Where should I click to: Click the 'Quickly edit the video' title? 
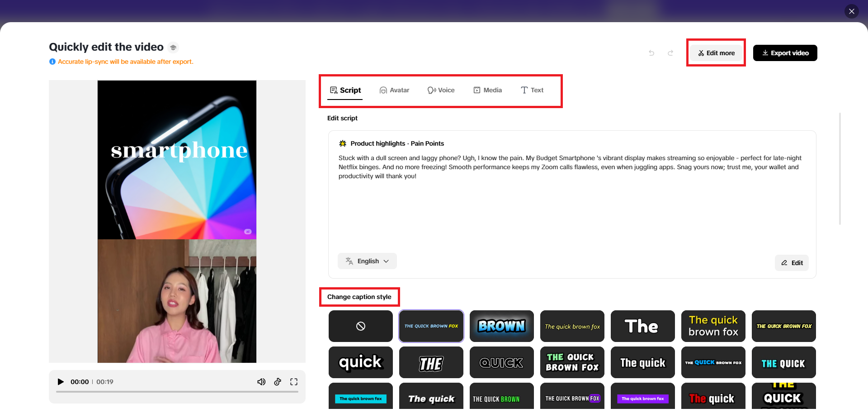(x=106, y=47)
